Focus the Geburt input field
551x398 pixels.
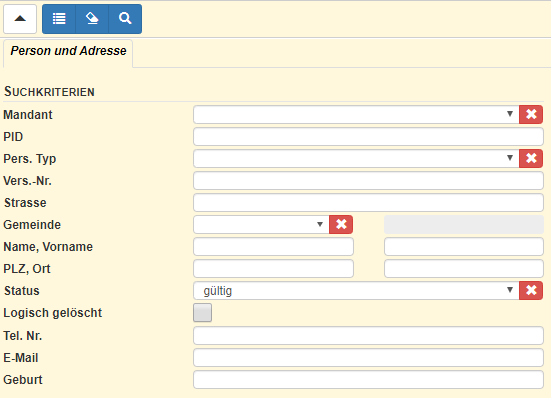368,380
